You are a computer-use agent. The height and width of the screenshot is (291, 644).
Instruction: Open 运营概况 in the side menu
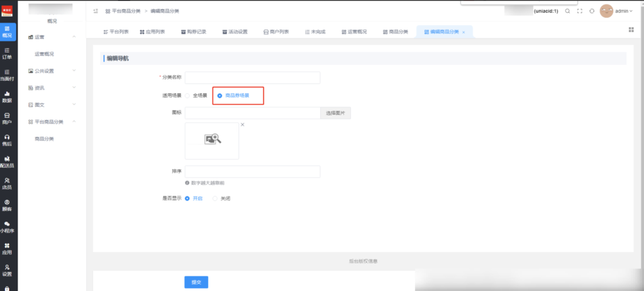(x=45, y=54)
